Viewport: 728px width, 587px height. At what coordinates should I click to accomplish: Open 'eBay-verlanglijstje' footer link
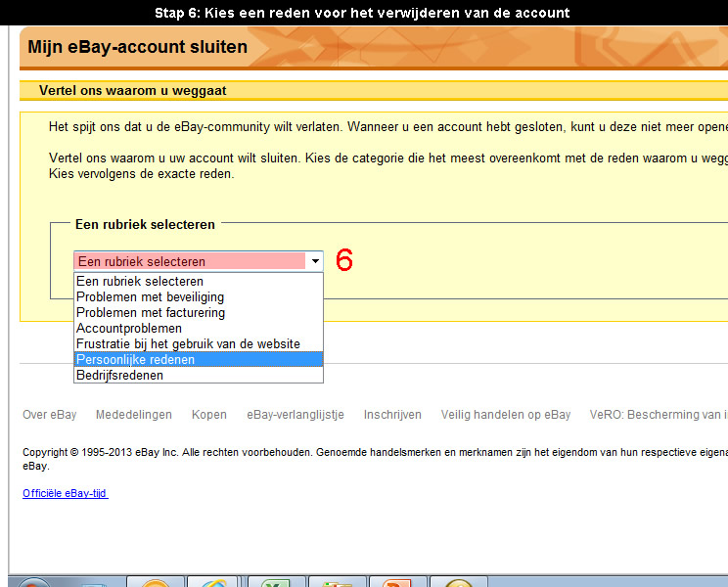[296, 415]
